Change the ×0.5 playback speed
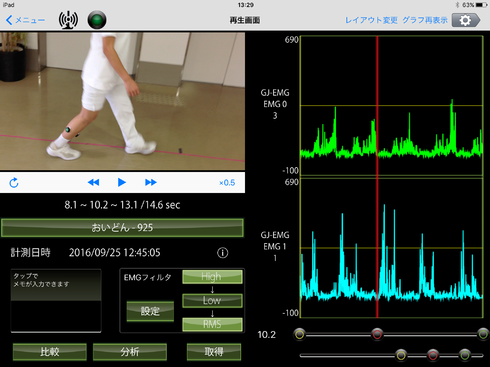490x367 pixels. [227, 183]
